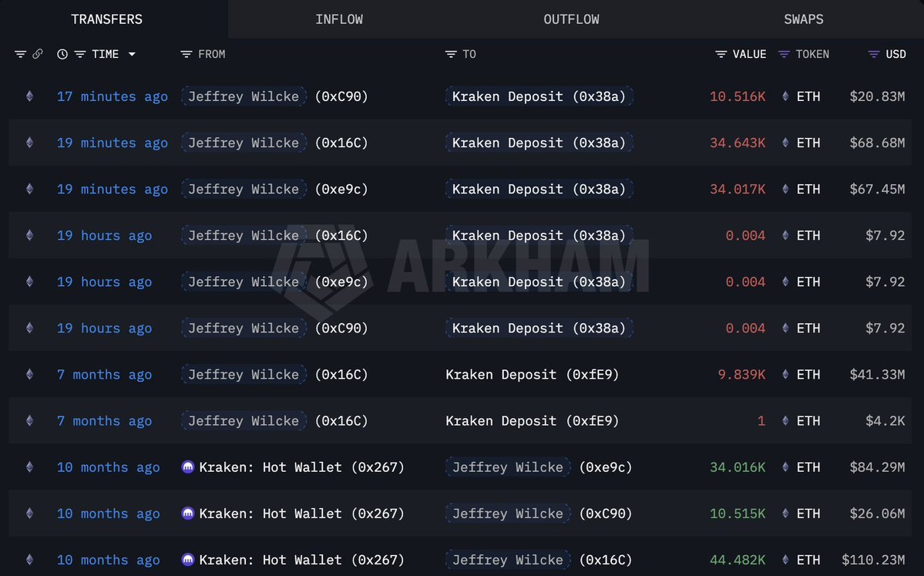Switch to the SWAPS tab

click(x=804, y=19)
